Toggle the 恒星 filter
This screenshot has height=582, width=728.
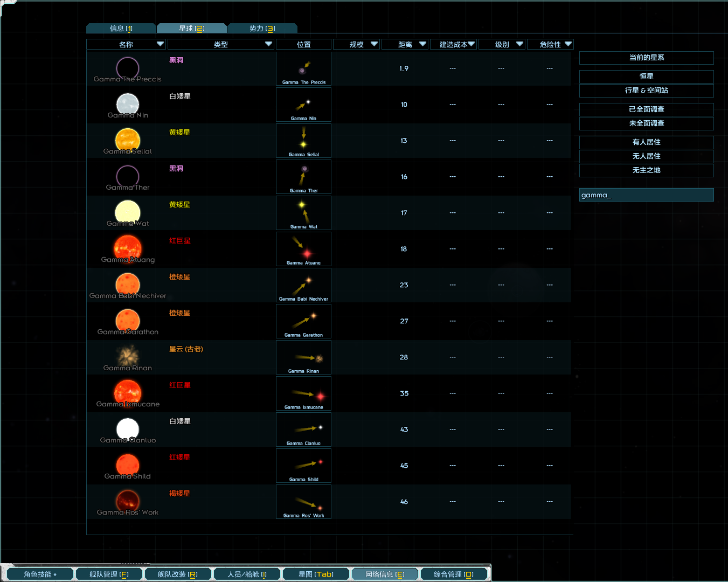[646, 77]
